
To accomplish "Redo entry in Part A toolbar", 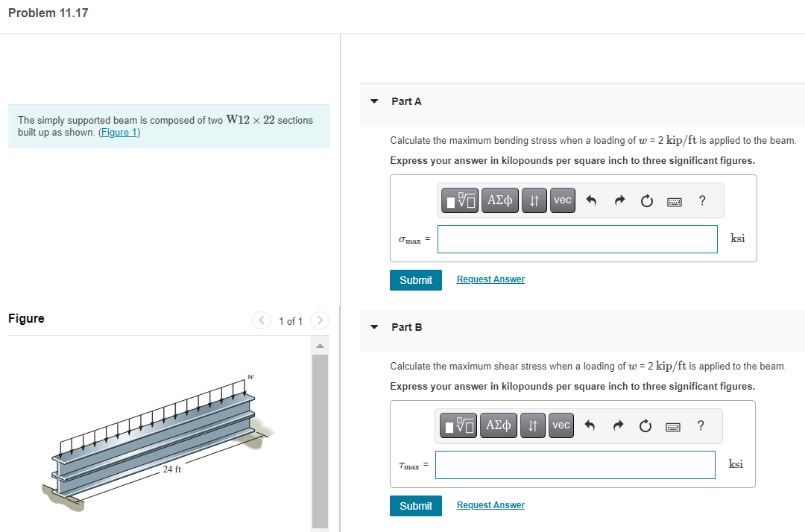I will tap(619, 200).
